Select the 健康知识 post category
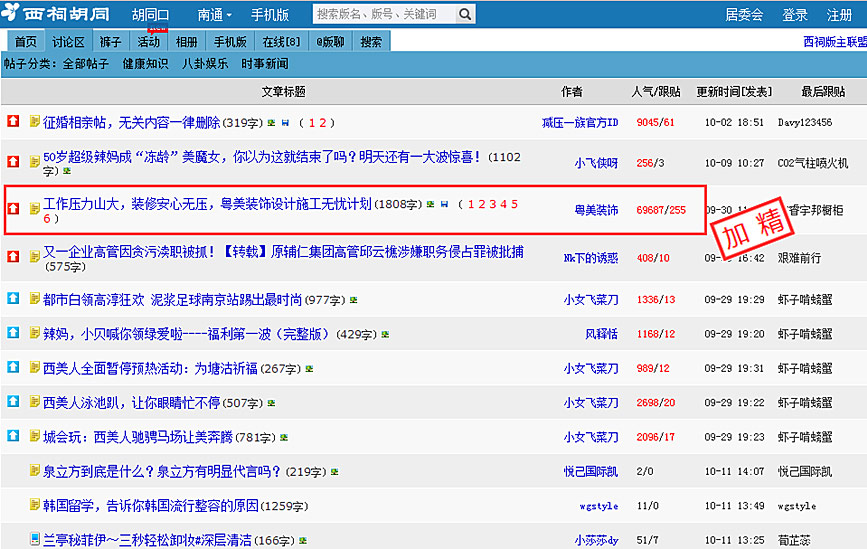The width and height of the screenshot is (867, 549). [145, 64]
